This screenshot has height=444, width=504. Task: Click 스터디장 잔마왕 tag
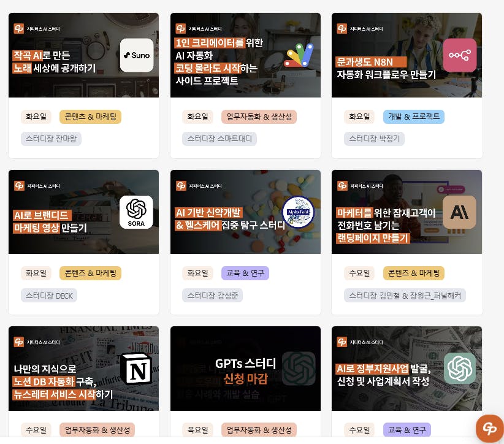pyautogui.click(x=51, y=139)
